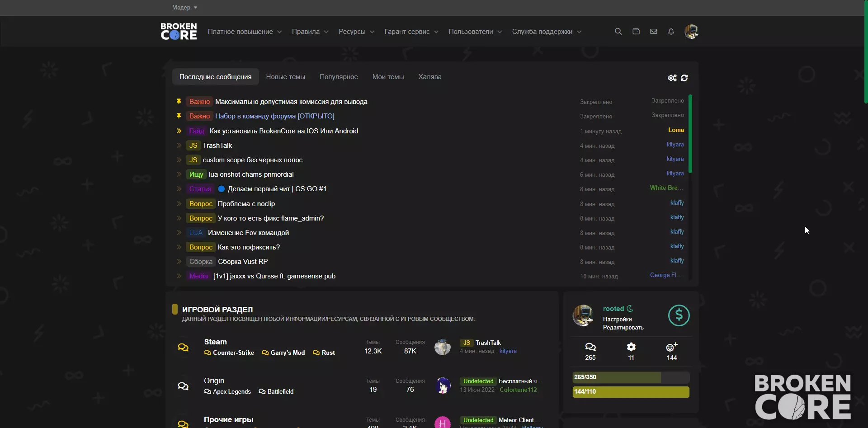
Task: Click the Steam forum chat icon
Action: (x=183, y=347)
